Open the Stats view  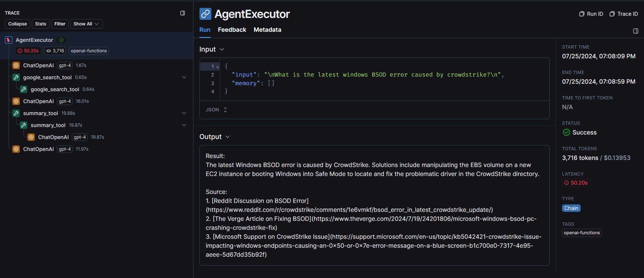pyautogui.click(x=41, y=24)
